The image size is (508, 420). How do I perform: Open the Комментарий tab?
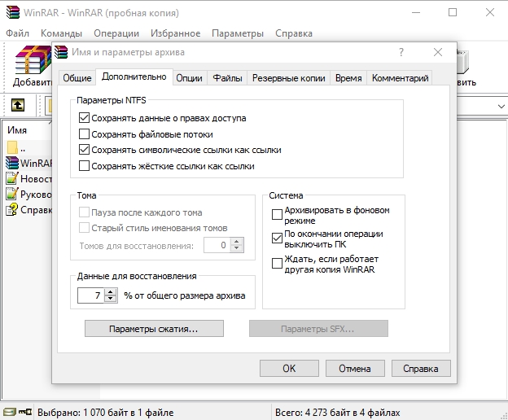click(400, 78)
